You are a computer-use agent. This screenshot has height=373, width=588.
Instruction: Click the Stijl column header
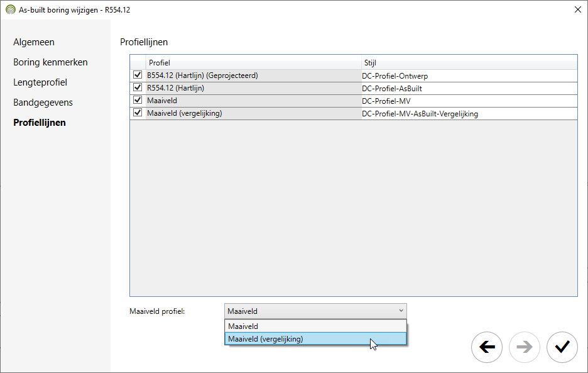pos(469,63)
